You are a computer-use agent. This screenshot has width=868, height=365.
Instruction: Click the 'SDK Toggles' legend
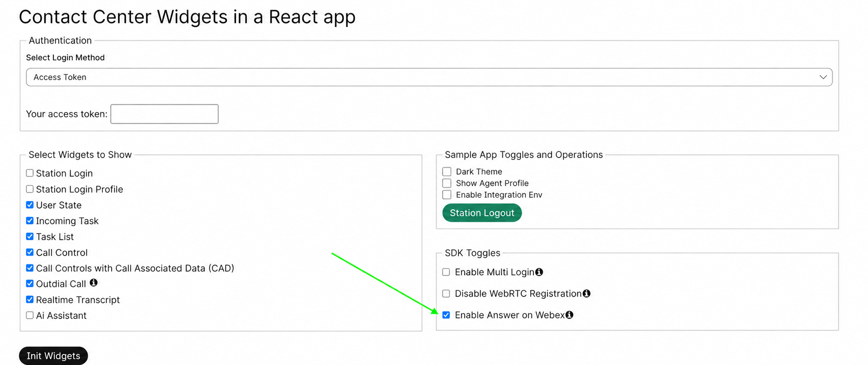472,253
